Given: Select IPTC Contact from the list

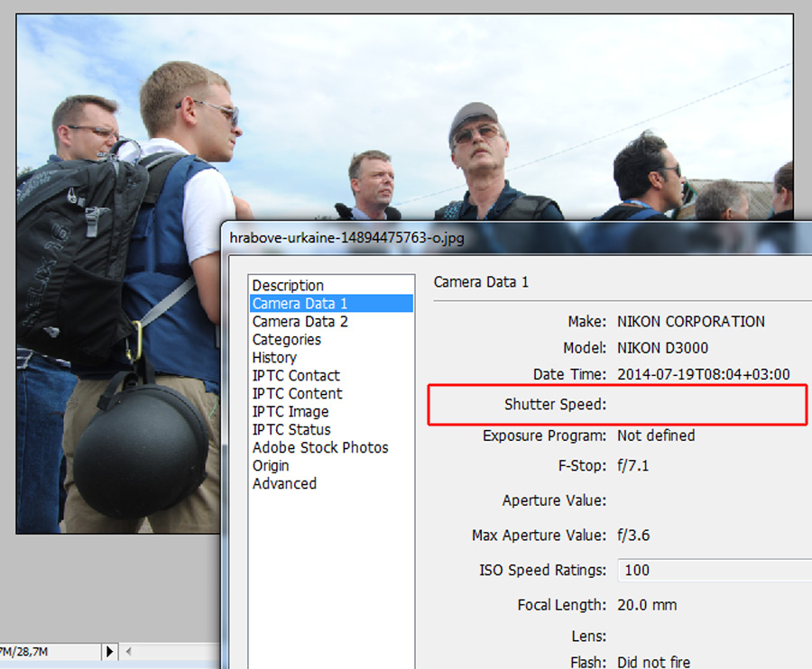Looking at the screenshot, I should [296, 376].
